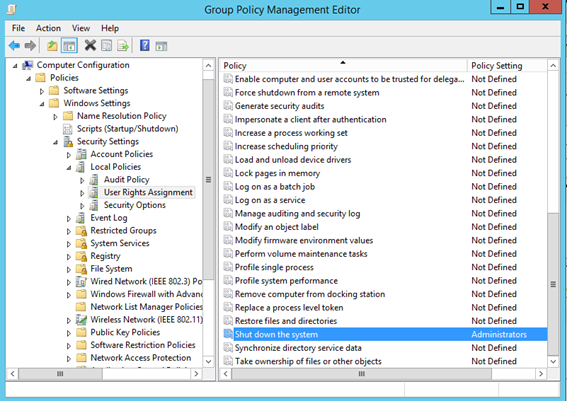Image resolution: width=567 pixels, height=401 pixels.
Task: Click tree pane scrollbar down arrow
Action: 208,361
